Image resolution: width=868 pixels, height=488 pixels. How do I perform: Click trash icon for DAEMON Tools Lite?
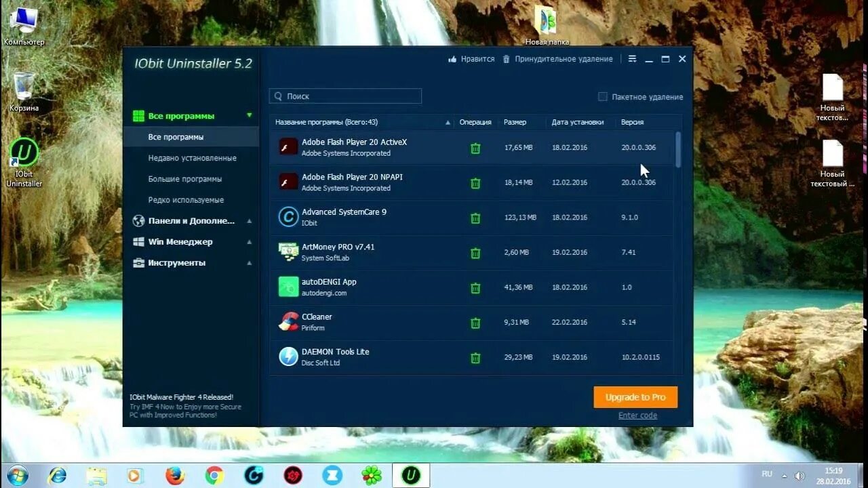click(x=475, y=357)
